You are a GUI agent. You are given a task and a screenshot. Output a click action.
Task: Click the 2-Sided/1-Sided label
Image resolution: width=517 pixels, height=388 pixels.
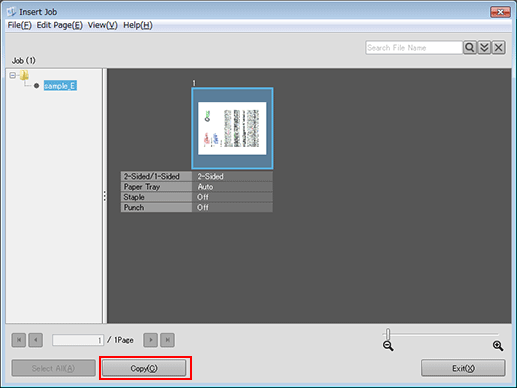coord(156,176)
